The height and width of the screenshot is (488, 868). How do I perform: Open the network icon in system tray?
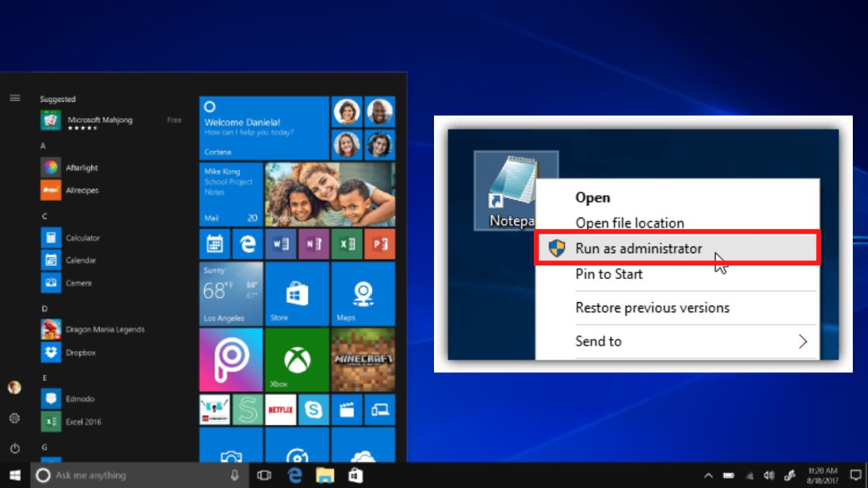[749, 475]
